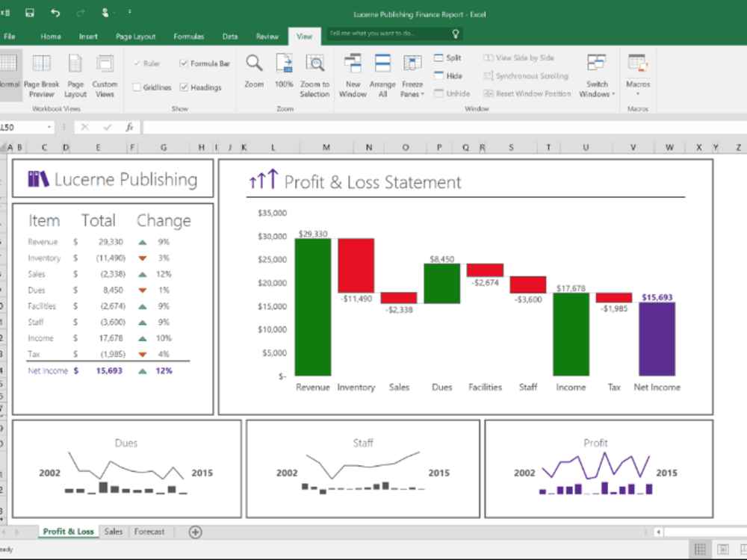Image resolution: width=747 pixels, height=560 pixels.
Task: Click Reset Window Position
Action: (x=527, y=94)
